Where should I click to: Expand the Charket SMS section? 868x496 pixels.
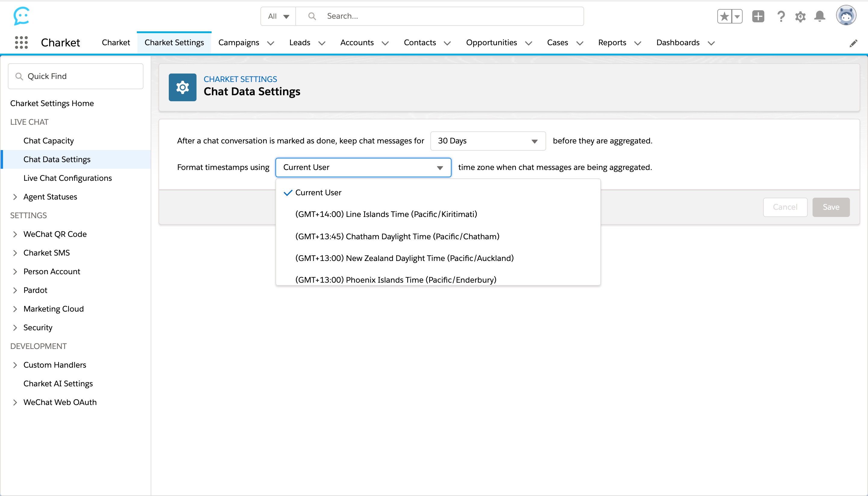(x=15, y=253)
